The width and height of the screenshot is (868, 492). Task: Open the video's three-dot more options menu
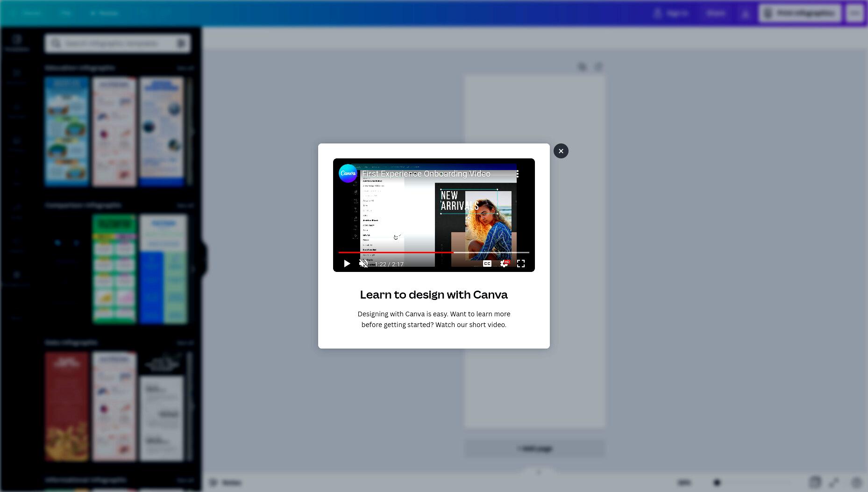(518, 174)
